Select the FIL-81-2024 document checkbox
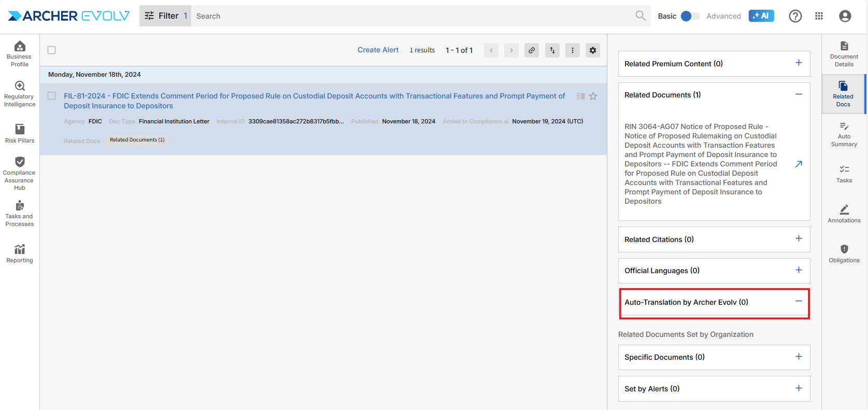Screen dimensions: 868x410 coord(52,96)
